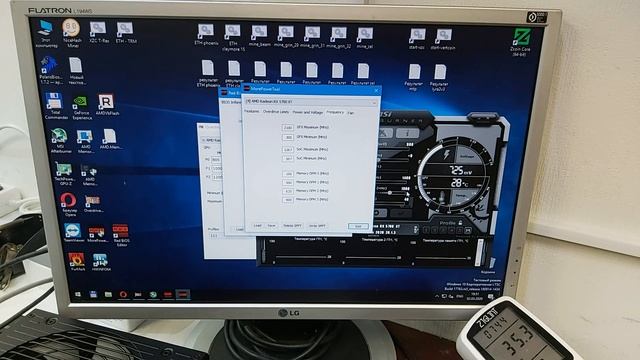This screenshot has height=360, width=640.
Task: Launch TeamViewer from the desktop
Action: pyautogui.click(x=73, y=233)
